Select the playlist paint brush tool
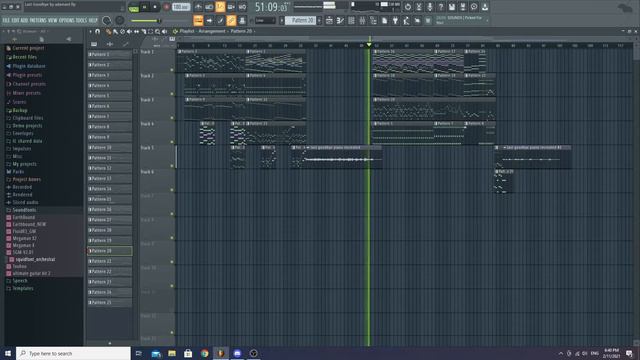 pos(116,31)
